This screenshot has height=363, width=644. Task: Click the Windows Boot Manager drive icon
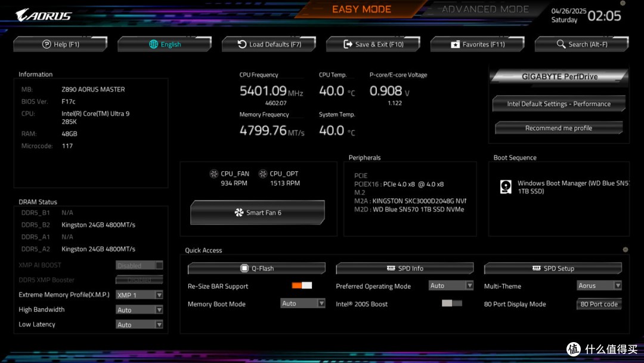[x=506, y=187]
